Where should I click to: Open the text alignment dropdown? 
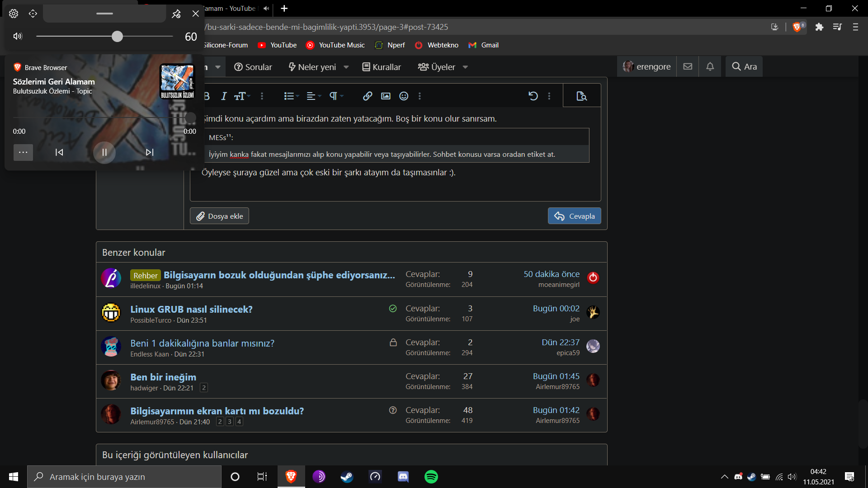click(x=314, y=96)
